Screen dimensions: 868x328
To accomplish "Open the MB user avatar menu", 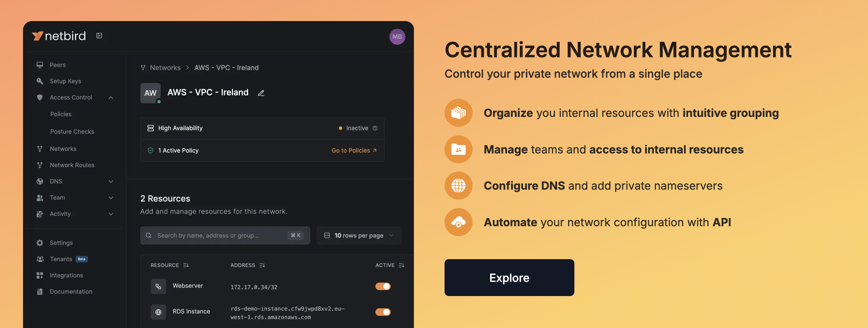I will tap(397, 37).
